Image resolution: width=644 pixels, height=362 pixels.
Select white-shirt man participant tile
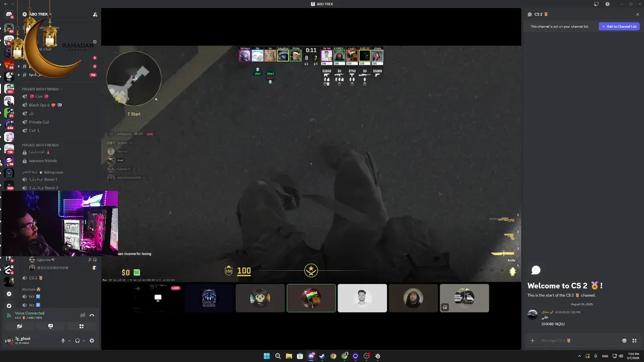coord(362,298)
